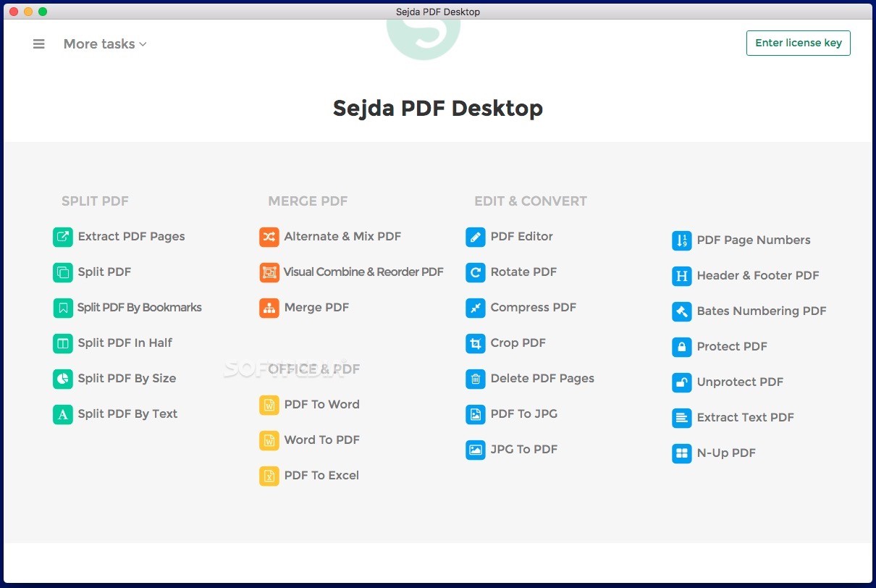Click the Extract Text PDF icon
The height and width of the screenshot is (588, 876).
click(682, 418)
